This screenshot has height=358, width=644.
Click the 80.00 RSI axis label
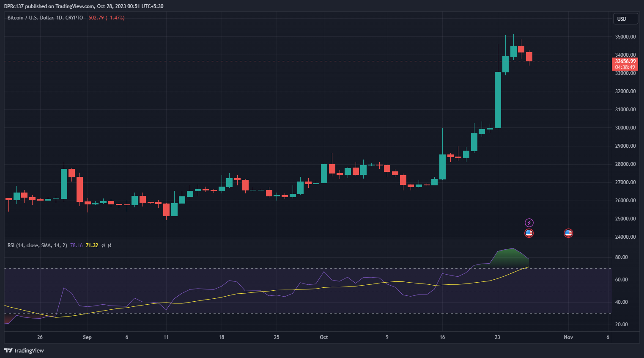(x=621, y=257)
